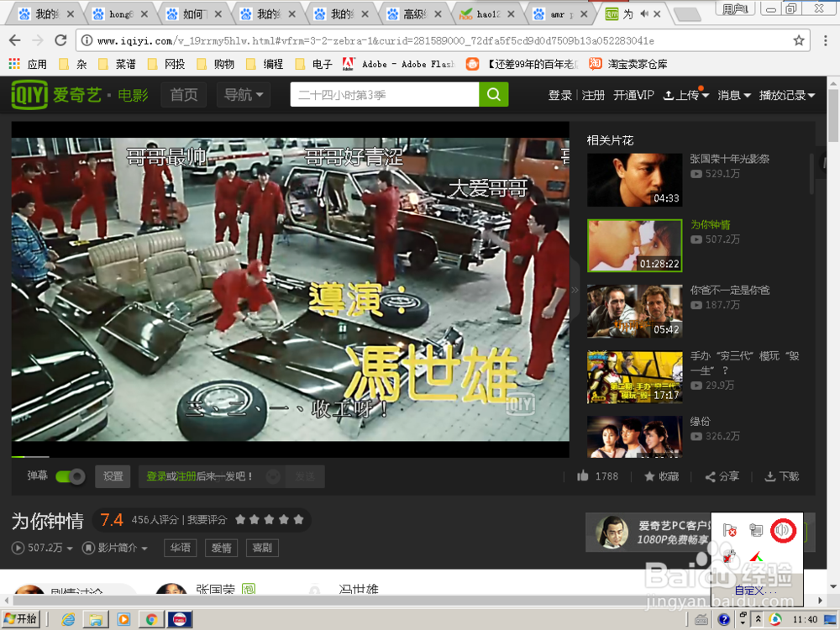Click the thumbs-up like icon showing 1788
The width and height of the screenshot is (840, 630).
point(583,475)
